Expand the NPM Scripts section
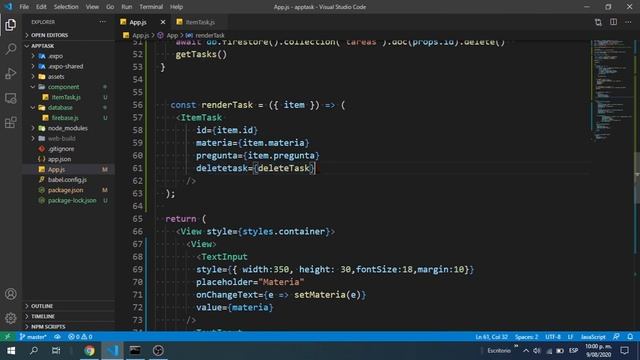Image resolution: width=640 pixels, height=360 pixels. [x=48, y=327]
